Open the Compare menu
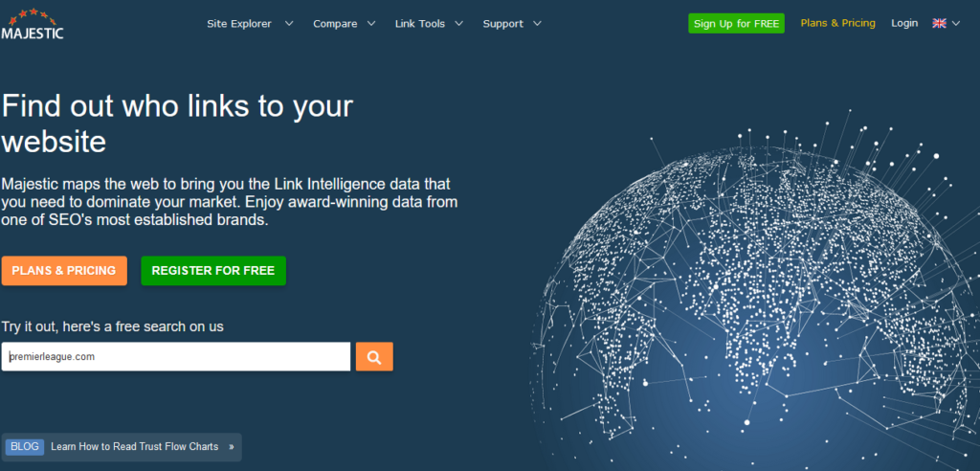 (x=335, y=24)
